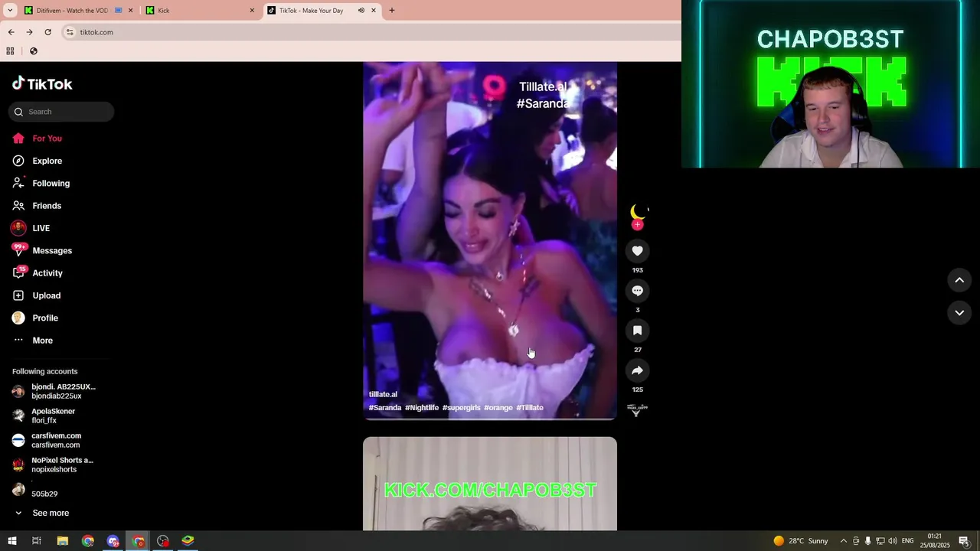Open File Explorer from taskbar
980x551 pixels.
coord(63,541)
